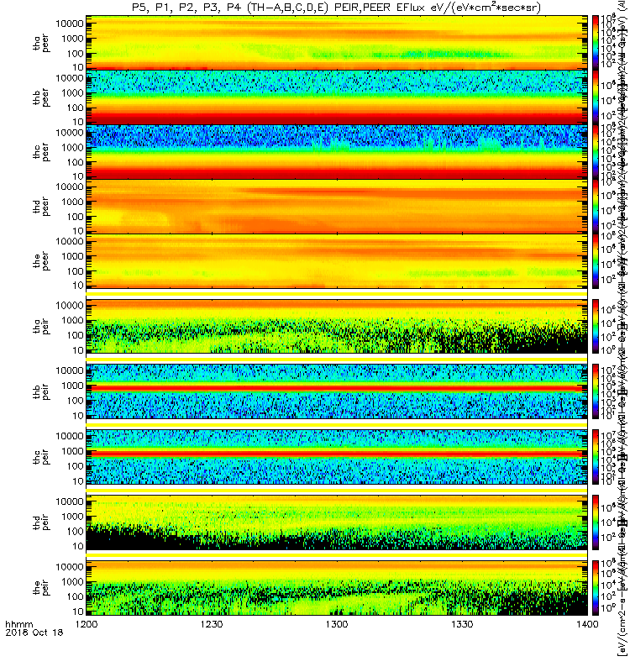Click the '2018 Oct 18' date label
The width and height of the screenshot is (630, 672).
pyautogui.click(x=34, y=633)
